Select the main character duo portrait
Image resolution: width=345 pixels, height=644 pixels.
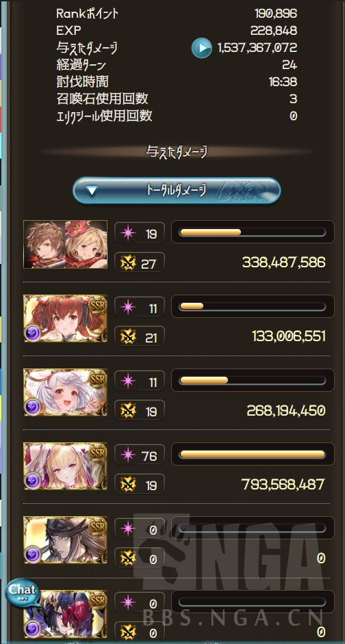pos(66,244)
